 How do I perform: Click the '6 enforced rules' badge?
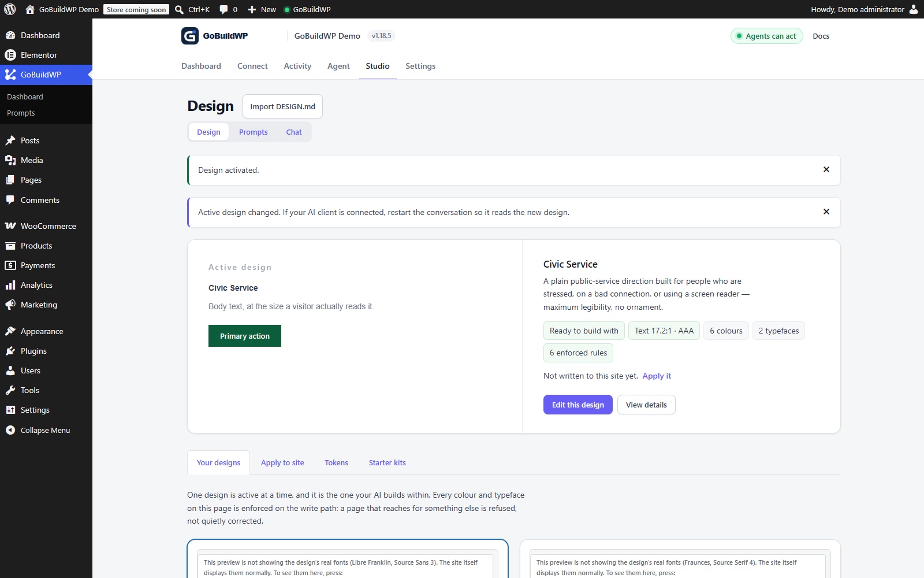578,353
